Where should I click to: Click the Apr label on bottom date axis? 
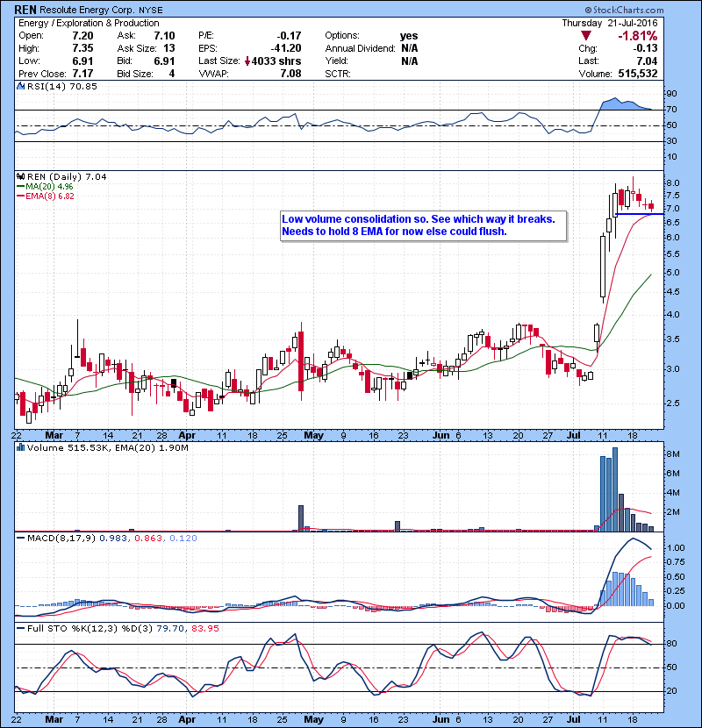187,719
